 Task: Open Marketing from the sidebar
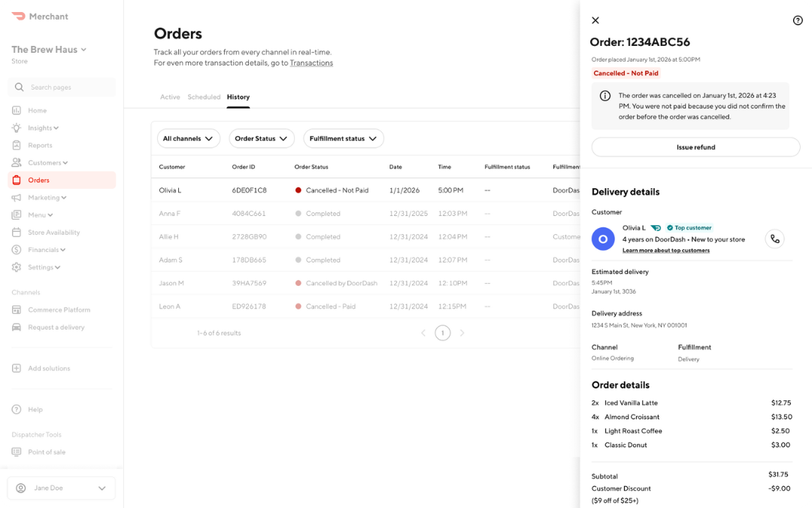42,197
